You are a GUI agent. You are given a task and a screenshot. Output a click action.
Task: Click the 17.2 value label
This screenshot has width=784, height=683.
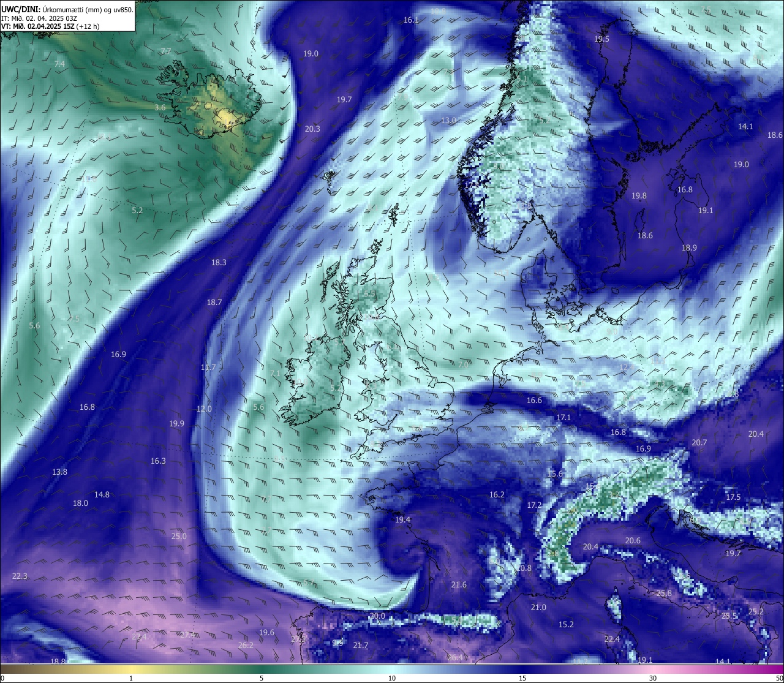pos(534,505)
